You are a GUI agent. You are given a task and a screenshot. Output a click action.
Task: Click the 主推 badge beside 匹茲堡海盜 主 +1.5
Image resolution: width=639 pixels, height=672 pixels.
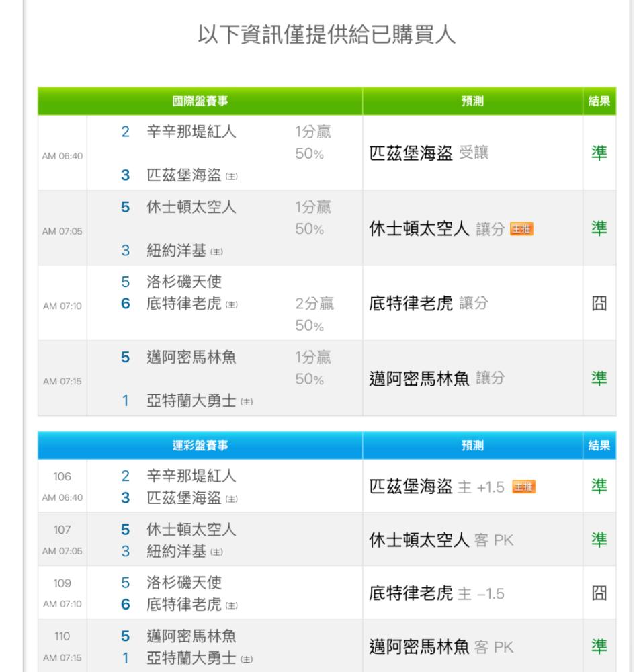click(523, 487)
